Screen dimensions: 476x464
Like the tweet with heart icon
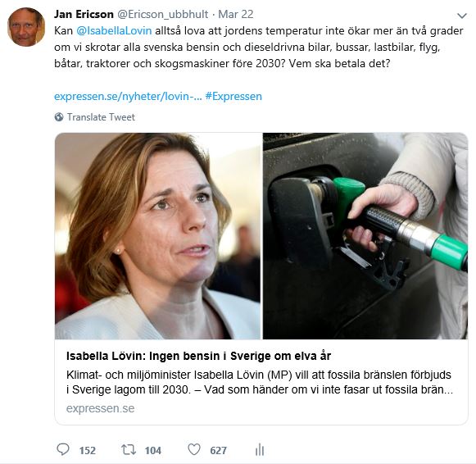(x=194, y=450)
